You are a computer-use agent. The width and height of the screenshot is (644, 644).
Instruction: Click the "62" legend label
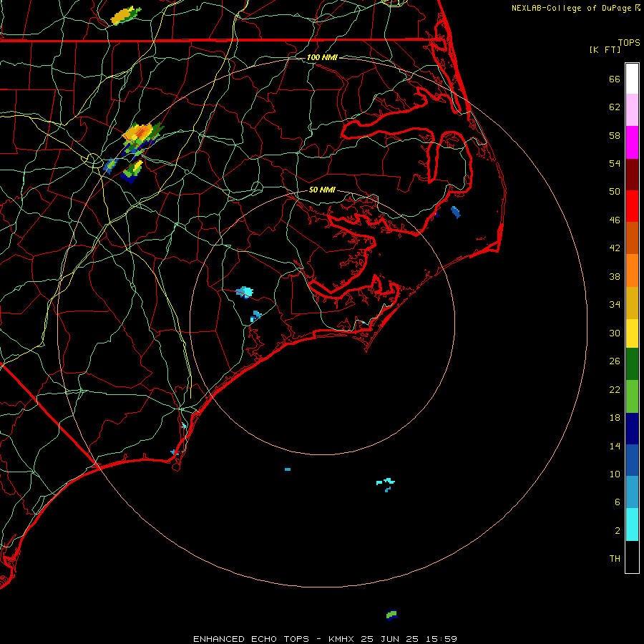click(615, 107)
